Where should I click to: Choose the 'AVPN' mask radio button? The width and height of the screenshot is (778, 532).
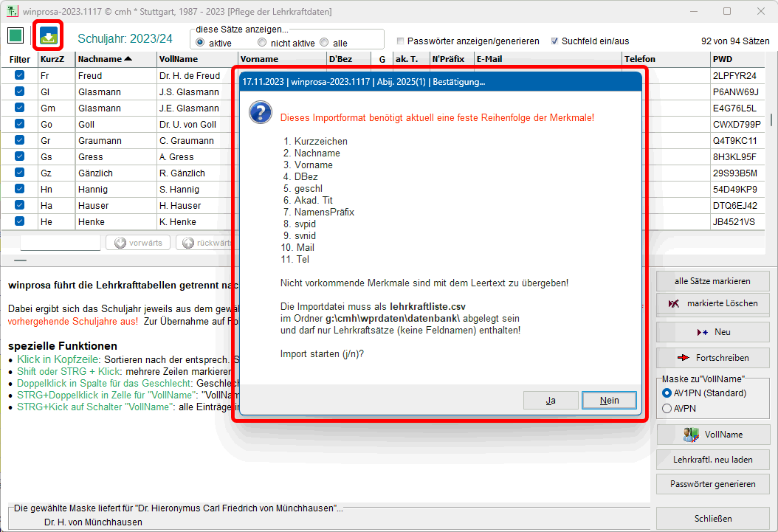point(667,408)
